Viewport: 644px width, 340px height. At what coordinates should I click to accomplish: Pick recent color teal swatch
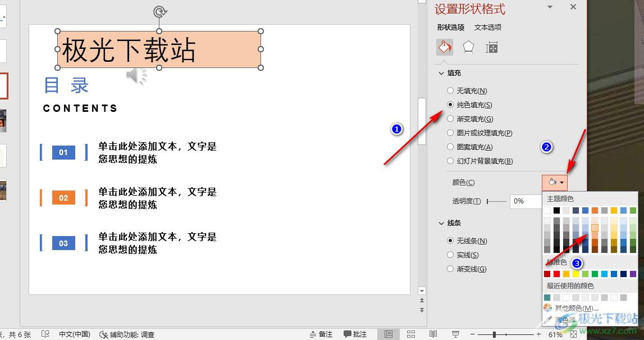tap(547, 297)
